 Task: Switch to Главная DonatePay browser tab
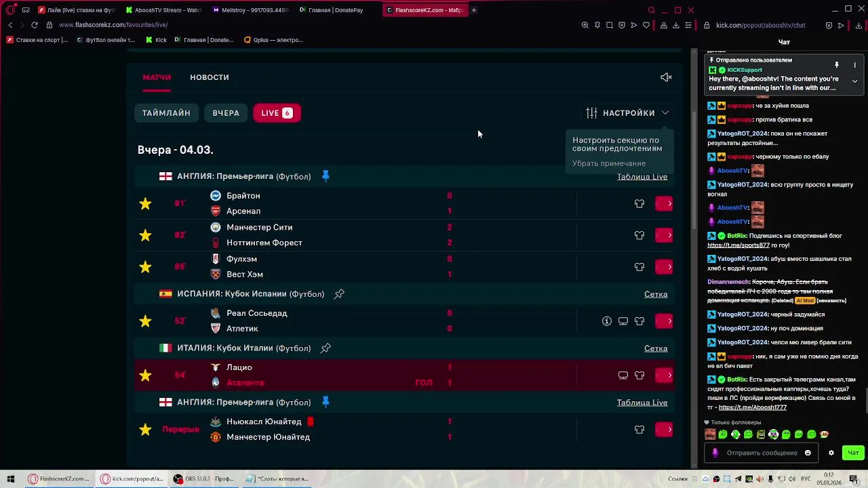pos(337,10)
